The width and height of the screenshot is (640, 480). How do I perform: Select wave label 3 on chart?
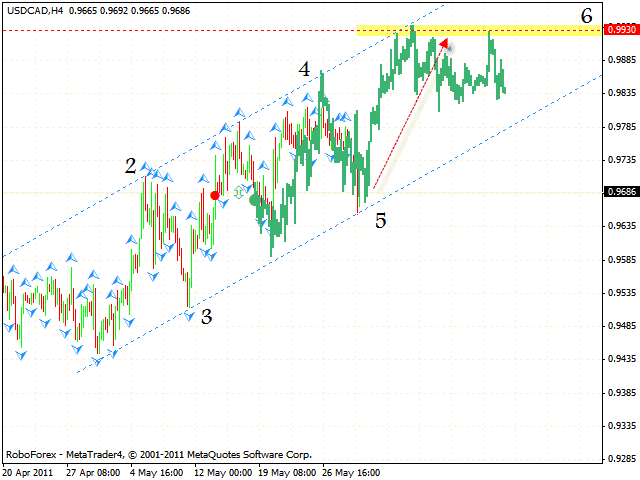click(x=206, y=317)
